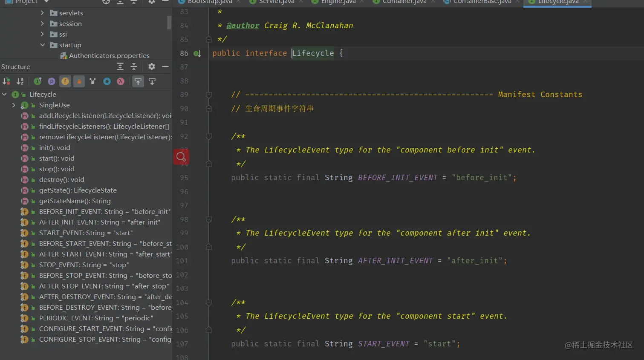This screenshot has width=644, height=360.
Task: Toggle Show Fields filter in Structure
Action: (x=65, y=81)
